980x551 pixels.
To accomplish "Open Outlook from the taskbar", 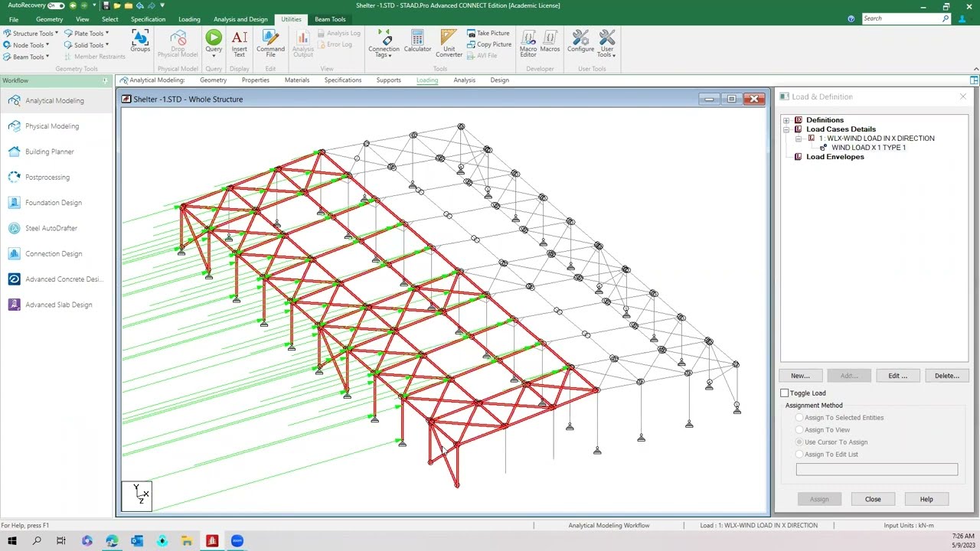I will 137,541.
